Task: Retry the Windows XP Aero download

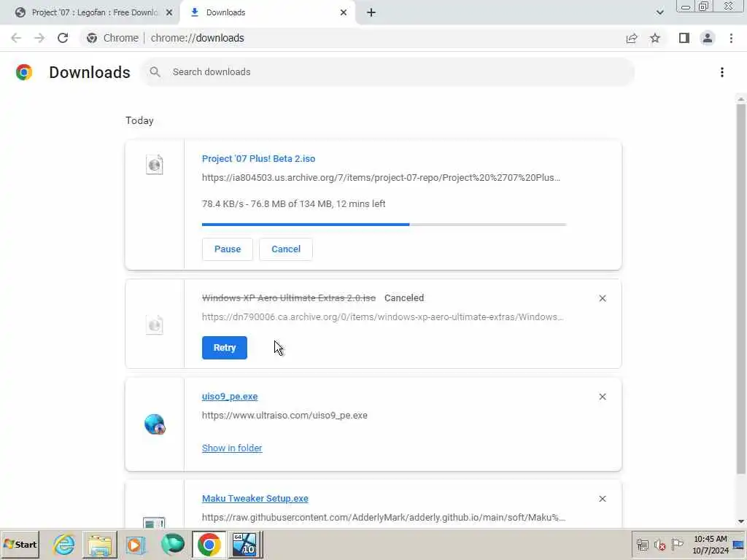Action: (225, 348)
